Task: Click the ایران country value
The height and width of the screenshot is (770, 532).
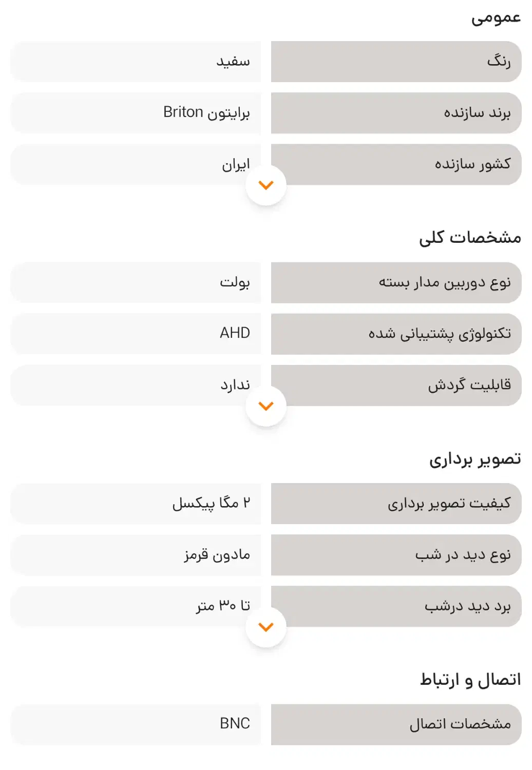Action: tap(236, 164)
